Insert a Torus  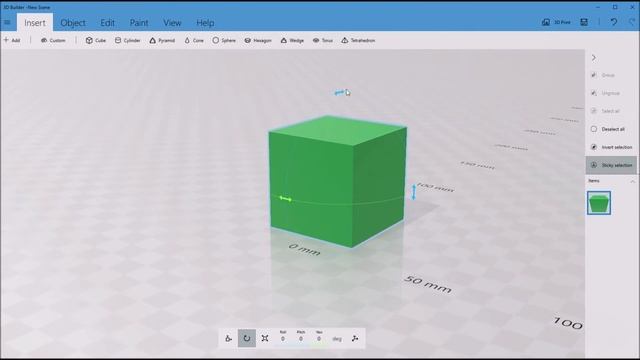pyautogui.click(x=323, y=40)
